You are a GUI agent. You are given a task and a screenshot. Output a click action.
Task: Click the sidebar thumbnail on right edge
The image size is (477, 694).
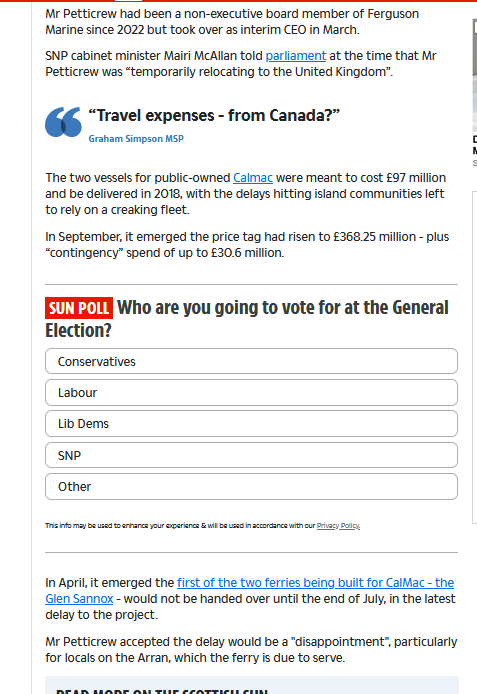click(x=474, y=75)
